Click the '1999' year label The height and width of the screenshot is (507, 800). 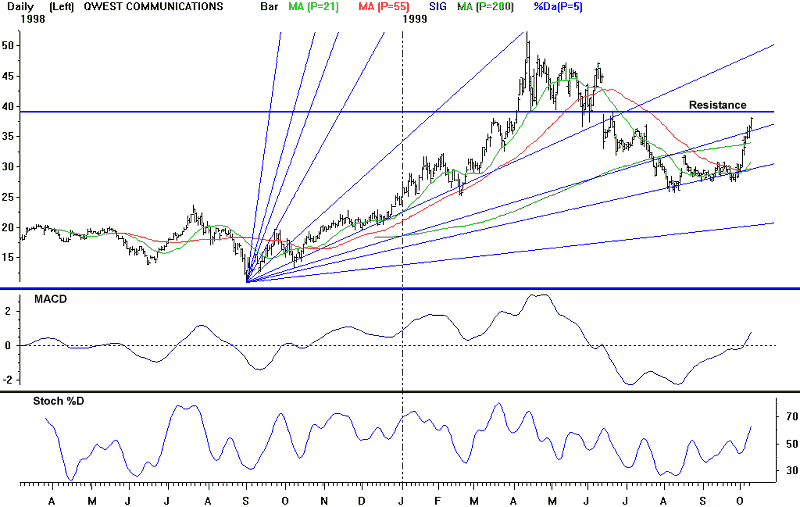pyautogui.click(x=414, y=19)
